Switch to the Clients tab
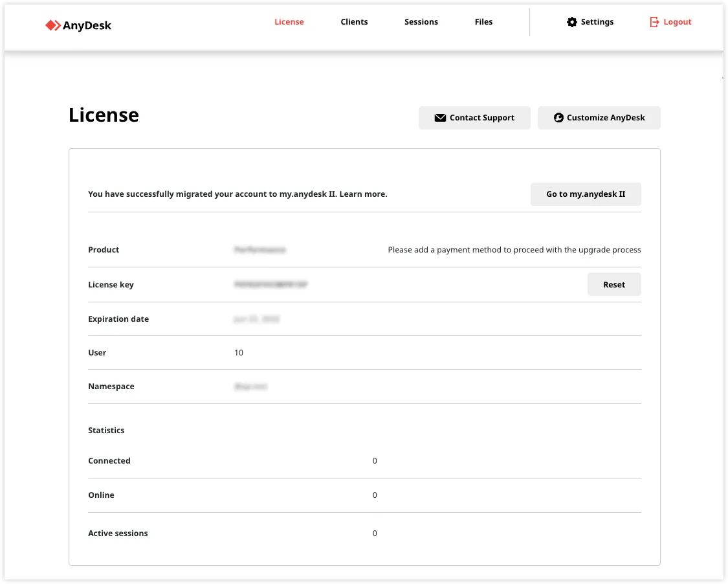728x584 pixels. click(354, 21)
